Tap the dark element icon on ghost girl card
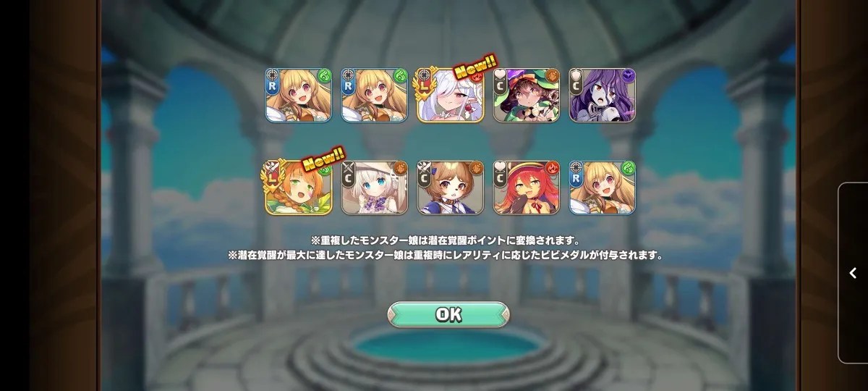This screenshot has width=868, height=391. click(x=627, y=76)
